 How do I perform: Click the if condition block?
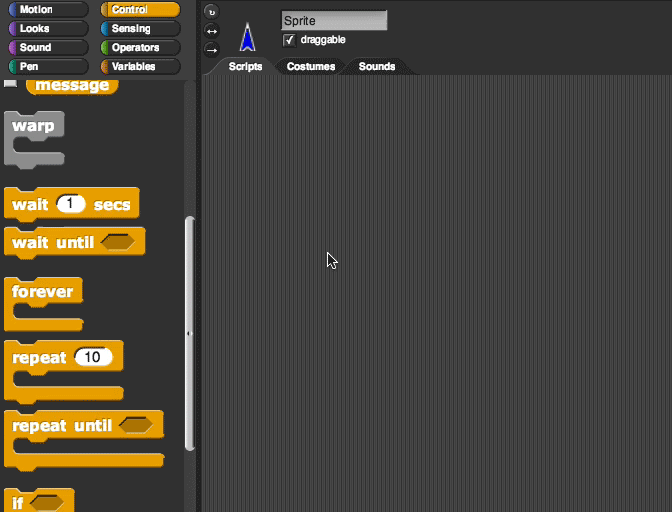pyautogui.click(x=18, y=503)
